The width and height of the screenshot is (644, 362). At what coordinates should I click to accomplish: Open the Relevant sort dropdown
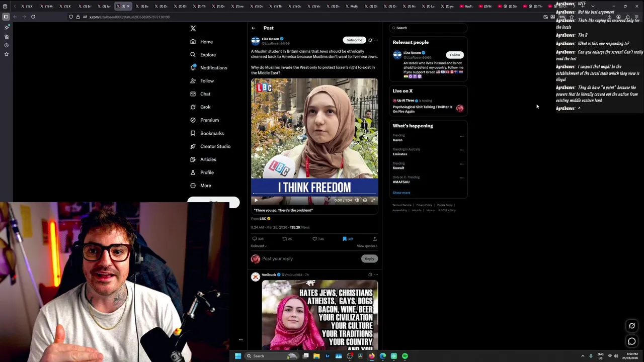pos(259,246)
